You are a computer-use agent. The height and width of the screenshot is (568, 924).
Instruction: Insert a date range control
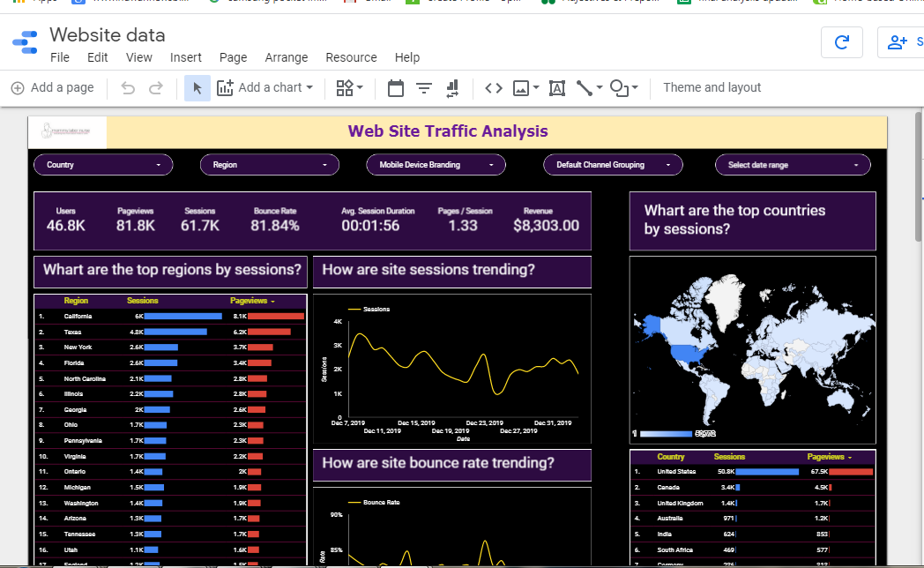tap(396, 87)
